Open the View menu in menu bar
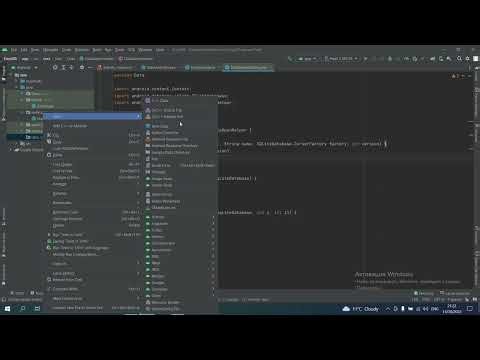 (x=35, y=50)
